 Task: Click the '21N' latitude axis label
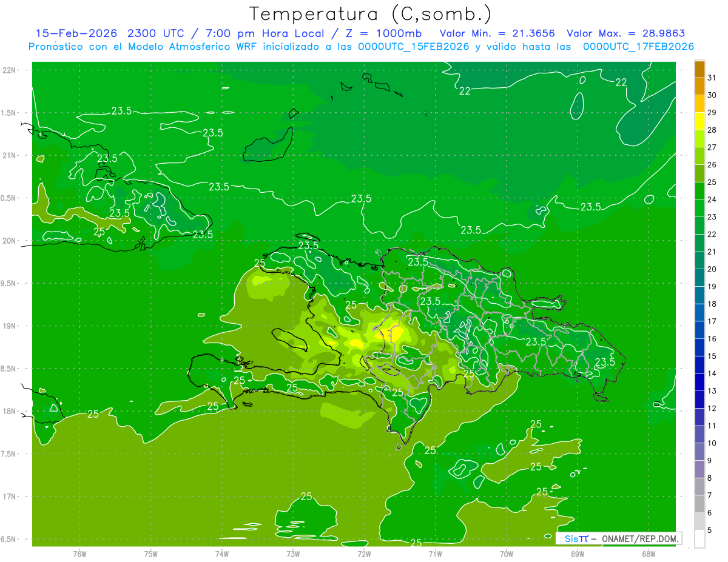[x=9, y=156]
